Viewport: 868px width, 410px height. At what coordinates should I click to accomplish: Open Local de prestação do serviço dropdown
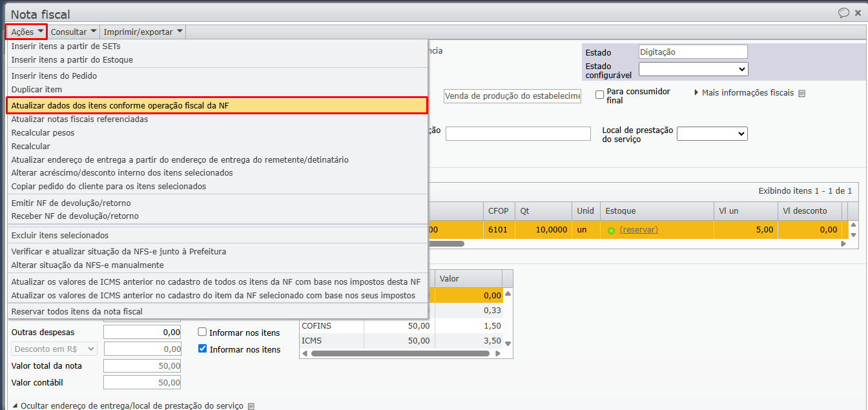[x=712, y=133]
